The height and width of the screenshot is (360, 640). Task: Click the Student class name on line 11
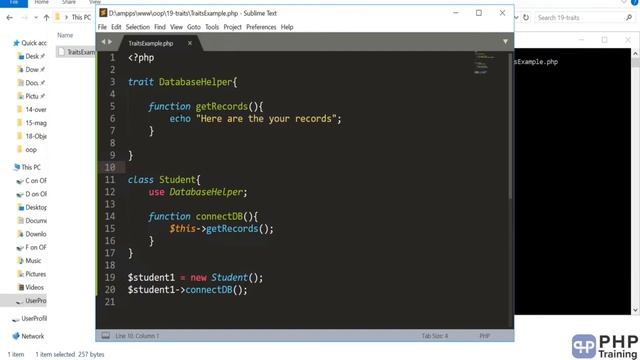(177, 180)
